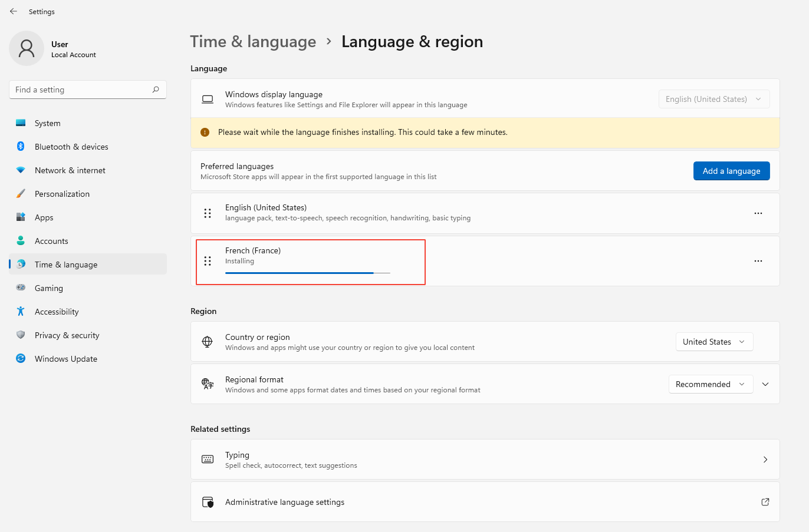Click the Typing keyboard icon
Image resolution: width=809 pixels, height=532 pixels.
(207, 459)
